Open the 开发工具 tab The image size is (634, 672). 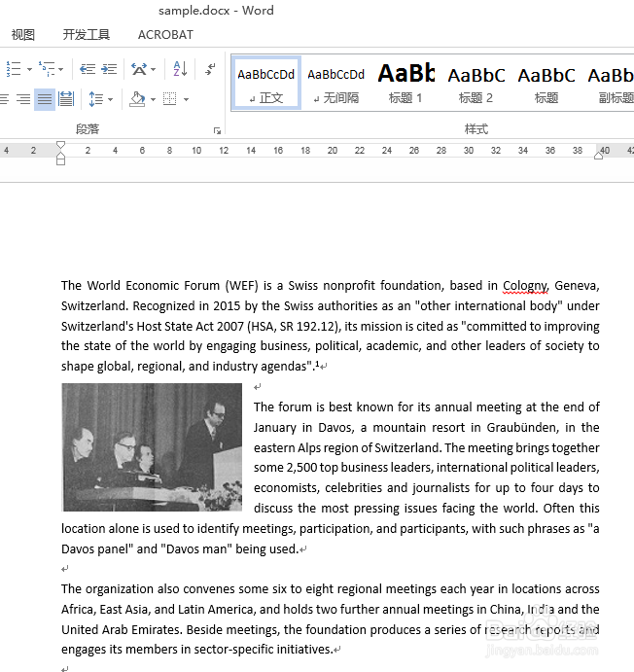[x=87, y=34]
